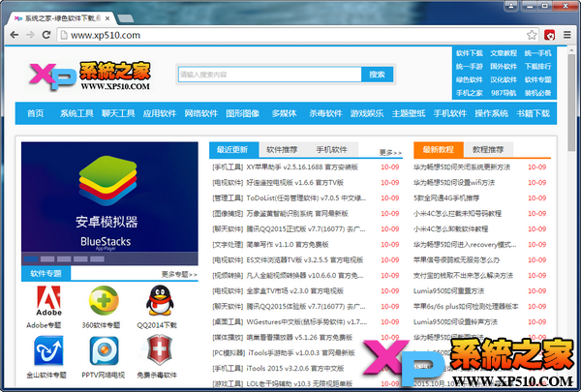Viewport: 581px width, 392px height.
Task: Open Lumia950如何重置方法 tutorial
Action: tap(448, 290)
